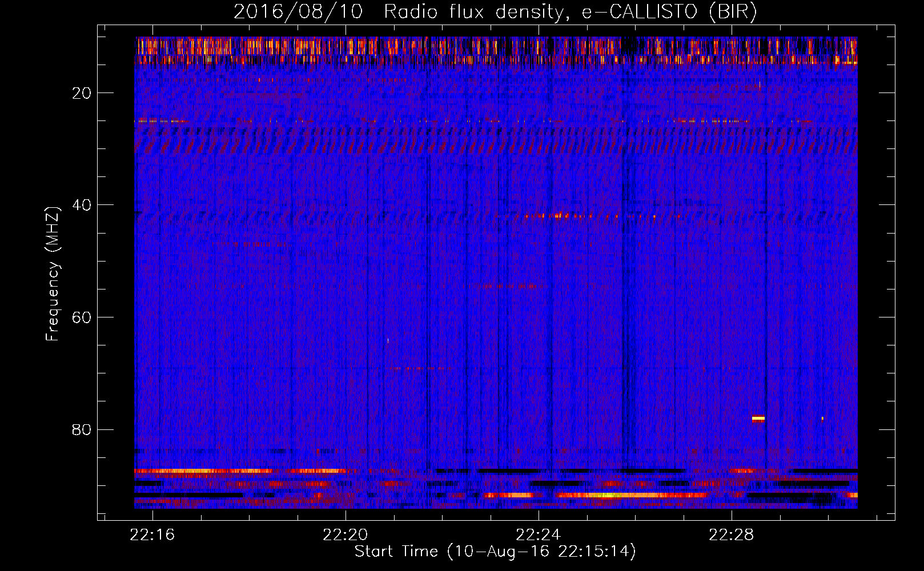
Task: Click the 22:24 time tick label
Action: tap(538, 535)
